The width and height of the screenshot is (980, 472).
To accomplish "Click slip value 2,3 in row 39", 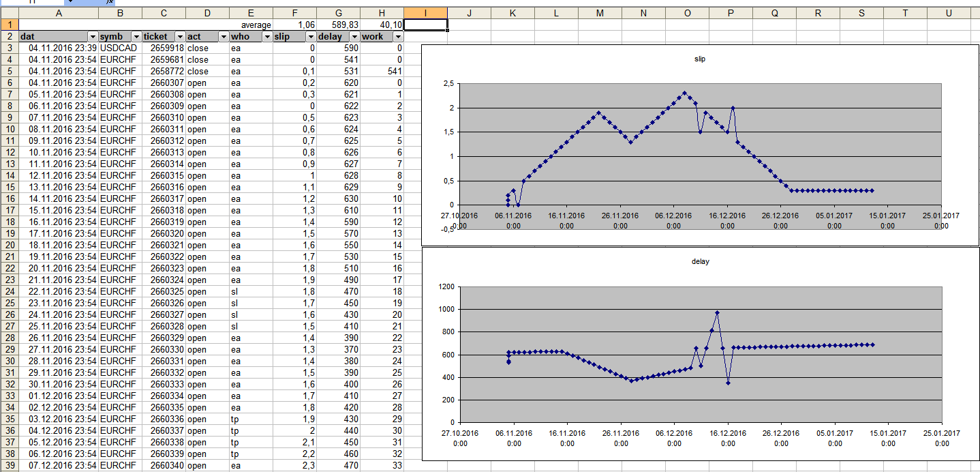I will (294, 465).
